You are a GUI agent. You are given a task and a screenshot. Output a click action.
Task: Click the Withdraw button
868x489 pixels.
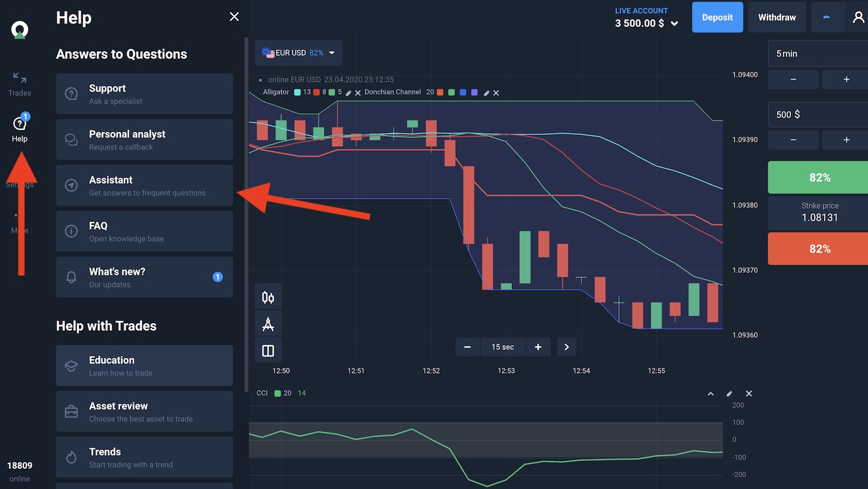(776, 17)
